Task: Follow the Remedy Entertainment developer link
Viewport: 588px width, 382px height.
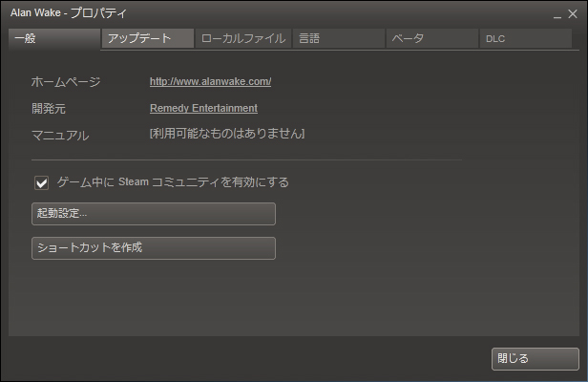Action: click(x=203, y=108)
